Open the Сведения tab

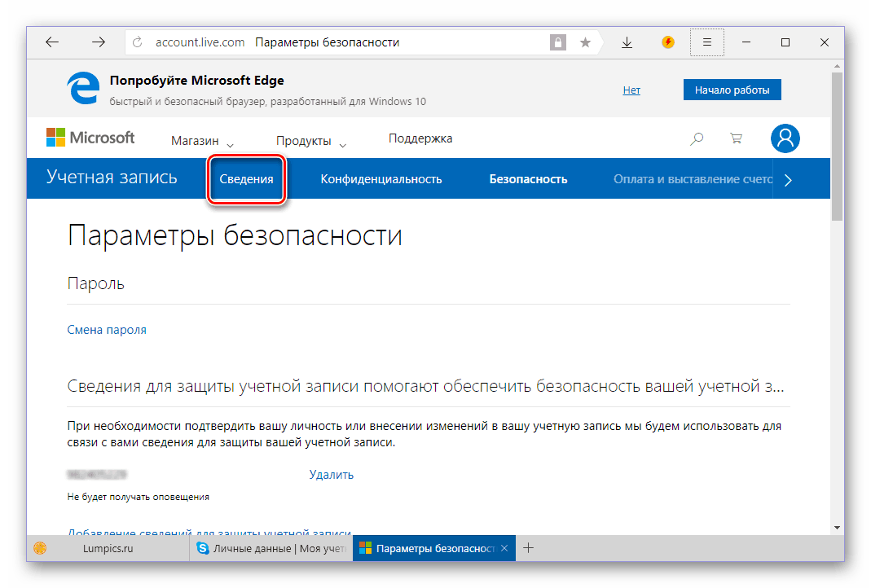pos(246,179)
